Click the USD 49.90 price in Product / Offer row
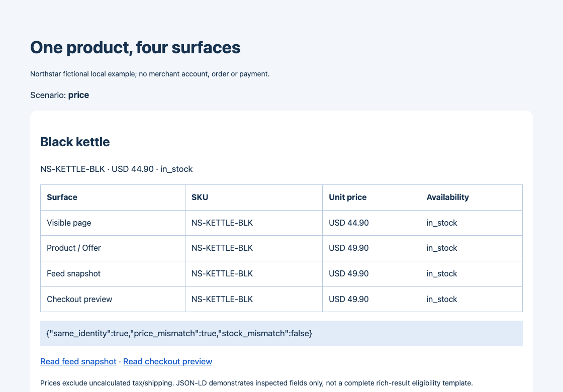563x392 pixels. pyautogui.click(x=349, y=248)
